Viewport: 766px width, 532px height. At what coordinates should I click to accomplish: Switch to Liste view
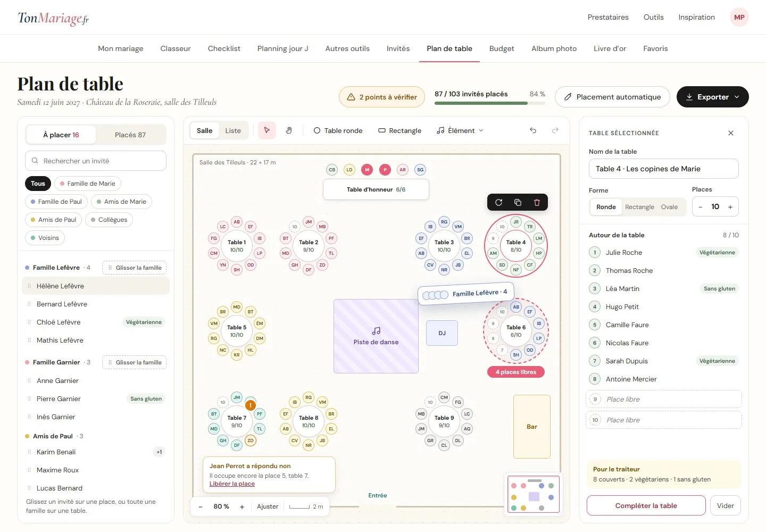233,130
